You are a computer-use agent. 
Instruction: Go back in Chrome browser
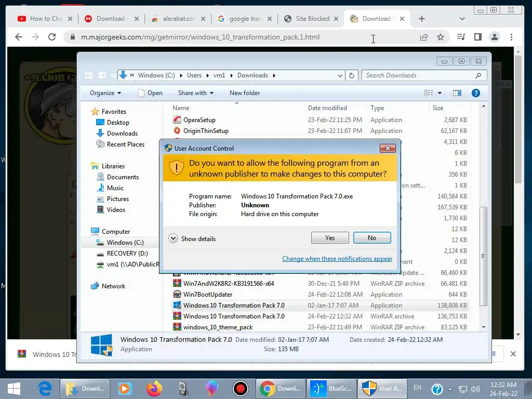point(19,37)
